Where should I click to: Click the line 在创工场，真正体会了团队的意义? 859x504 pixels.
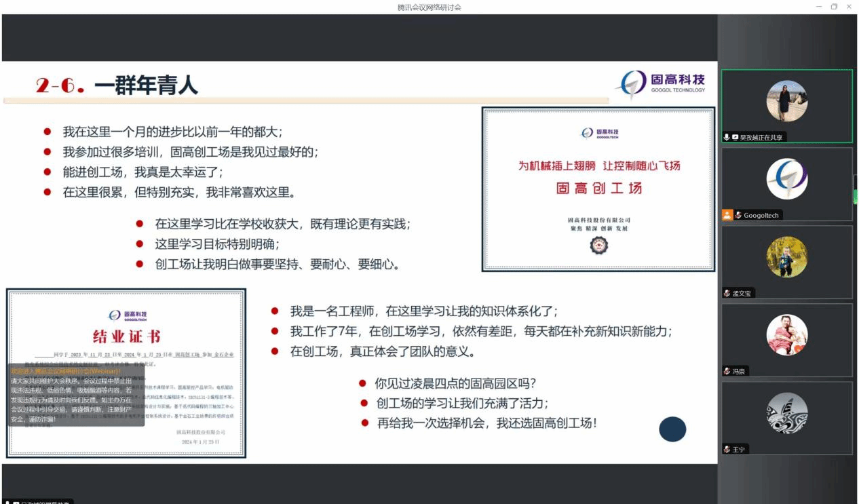(x=382, y=351)
